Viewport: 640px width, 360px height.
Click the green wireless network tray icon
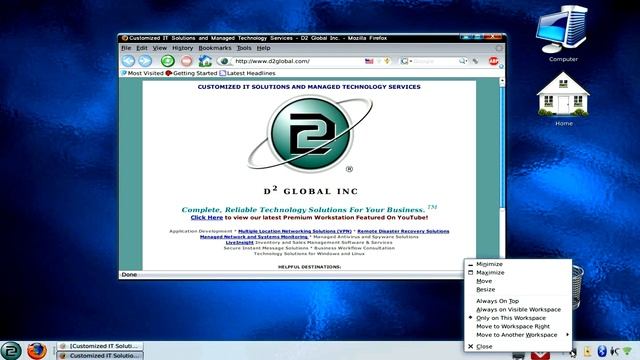coord(627,351)
